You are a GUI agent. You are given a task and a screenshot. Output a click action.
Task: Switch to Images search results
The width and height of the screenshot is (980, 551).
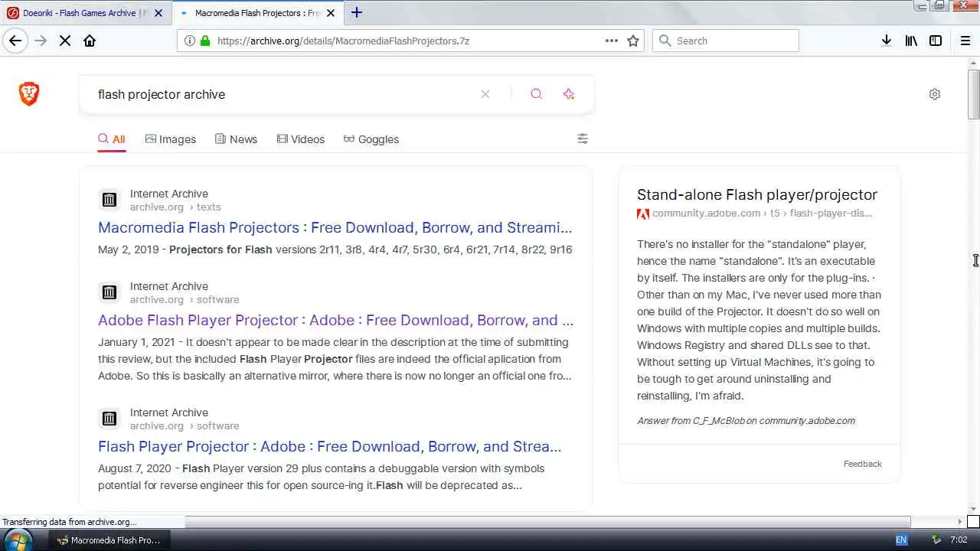(170, 139)
